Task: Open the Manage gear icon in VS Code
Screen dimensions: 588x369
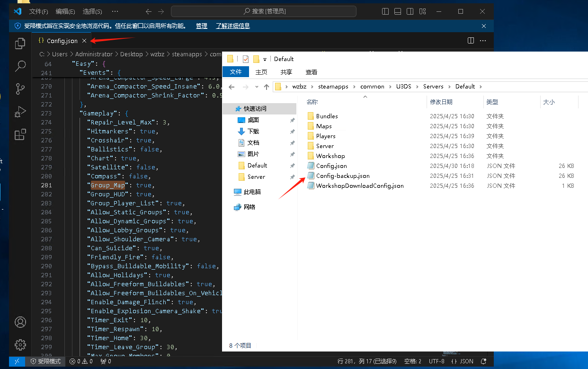Action: coord(20,344)
